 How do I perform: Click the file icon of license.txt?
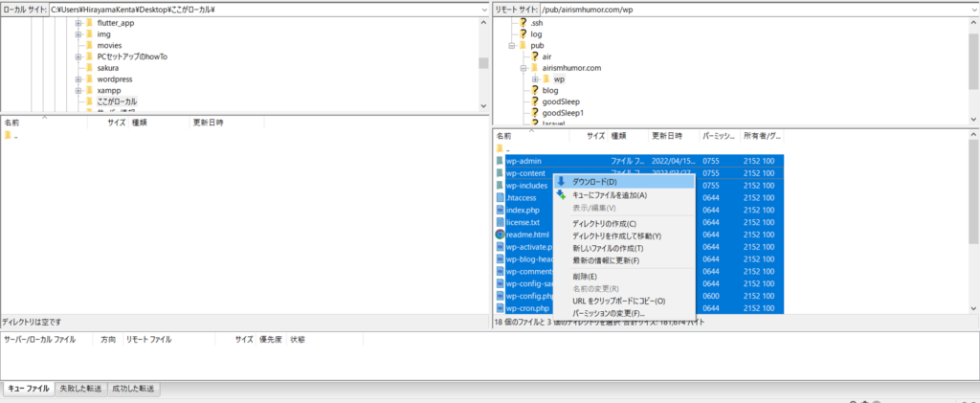coord(500,222)
